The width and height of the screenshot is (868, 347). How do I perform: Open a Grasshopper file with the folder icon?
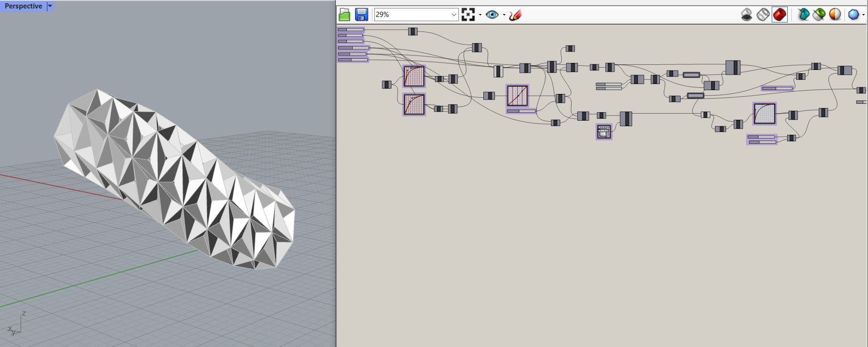(x=344, y=15)
